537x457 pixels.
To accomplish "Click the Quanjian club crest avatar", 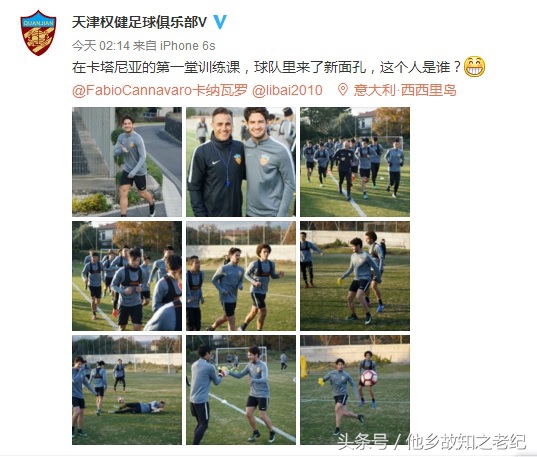I will point(38,33).
